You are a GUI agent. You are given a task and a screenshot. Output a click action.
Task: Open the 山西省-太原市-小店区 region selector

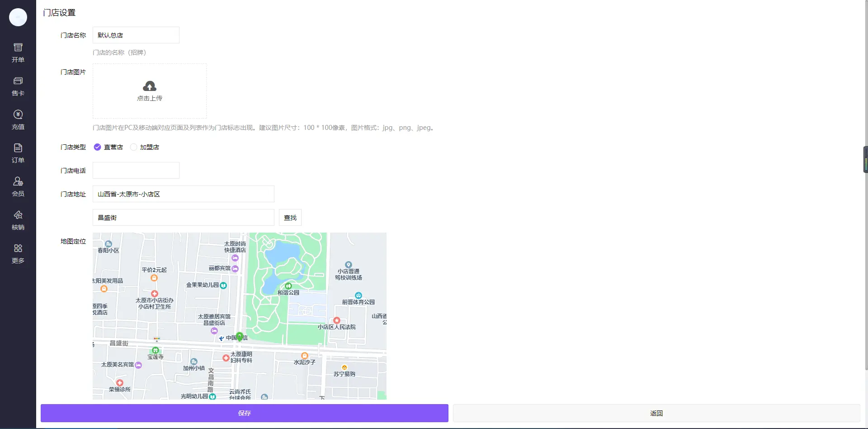coord(183,194)
